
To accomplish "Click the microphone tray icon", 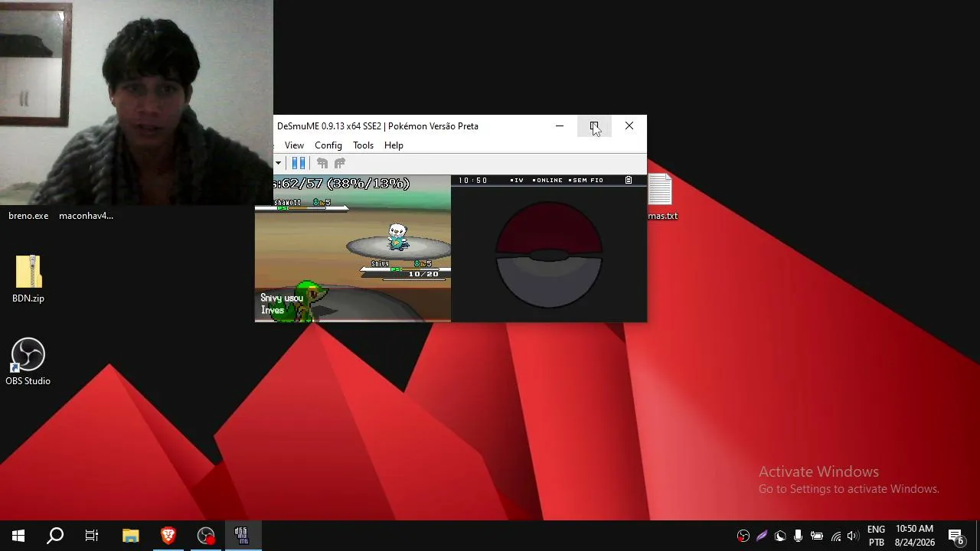I will tap(798, 536).
